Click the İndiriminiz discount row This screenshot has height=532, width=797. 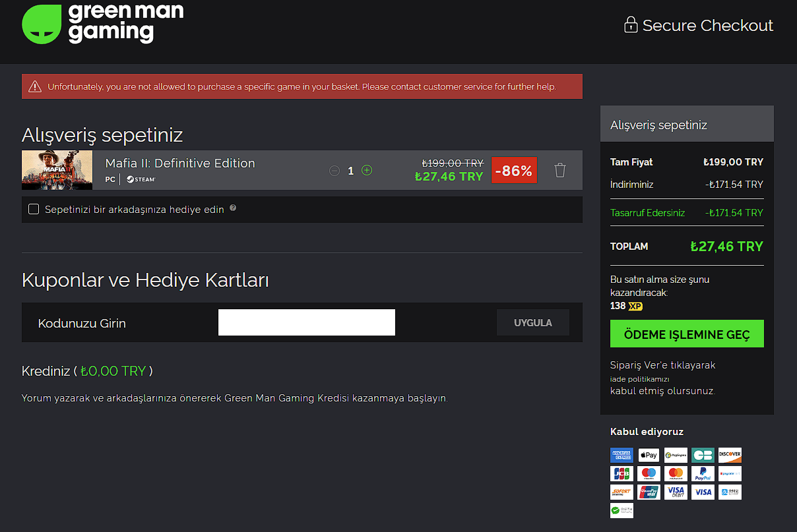click(x=687, y=185)
